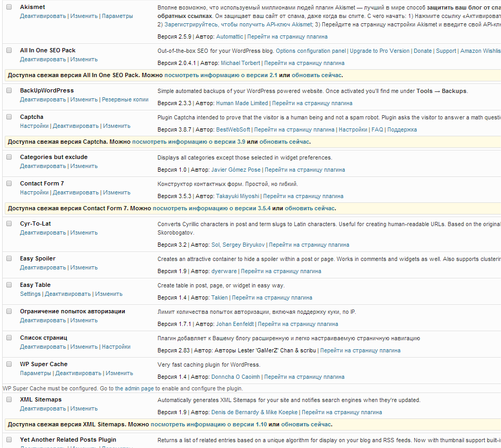The height and width of the screenshot is (448, 501).
Task: Open Takayuki Miyoshi author link
Action: [237, 197]
